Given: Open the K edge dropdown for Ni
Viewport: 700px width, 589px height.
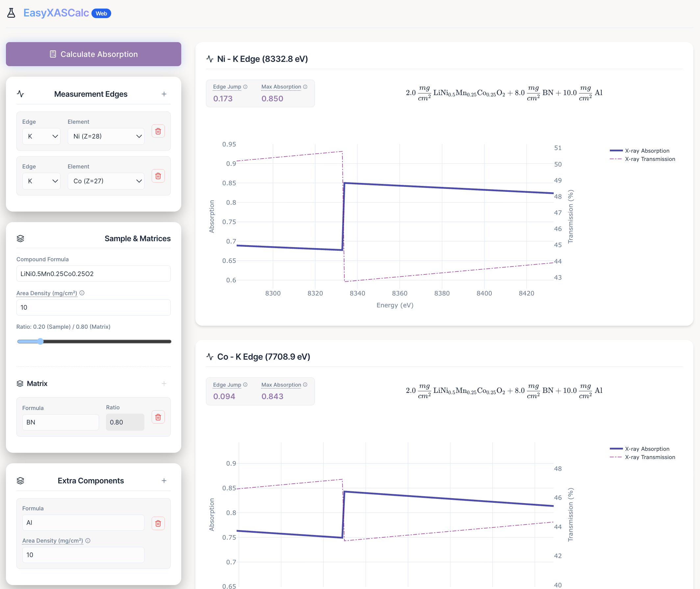Looking at the screenshot, I should coord(41,136).
